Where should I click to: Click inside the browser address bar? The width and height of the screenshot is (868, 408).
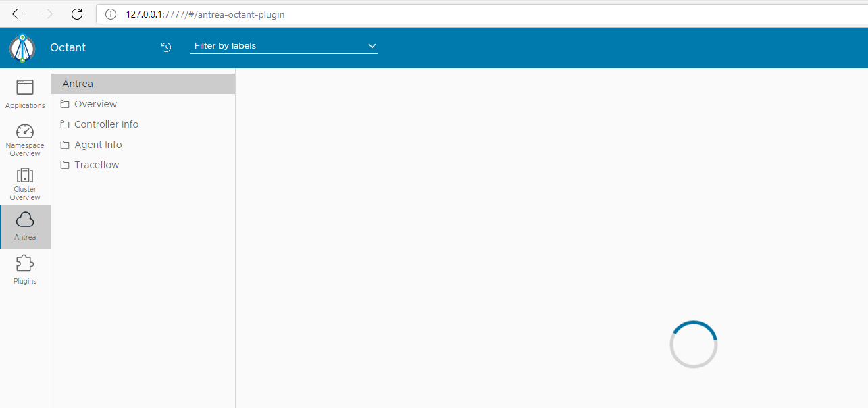270,14
